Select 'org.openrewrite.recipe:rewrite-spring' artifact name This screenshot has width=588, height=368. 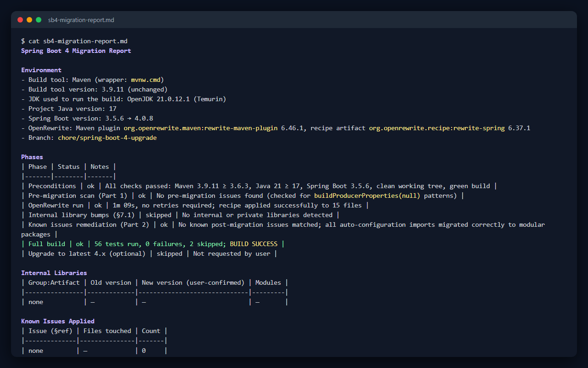[437, 128]
